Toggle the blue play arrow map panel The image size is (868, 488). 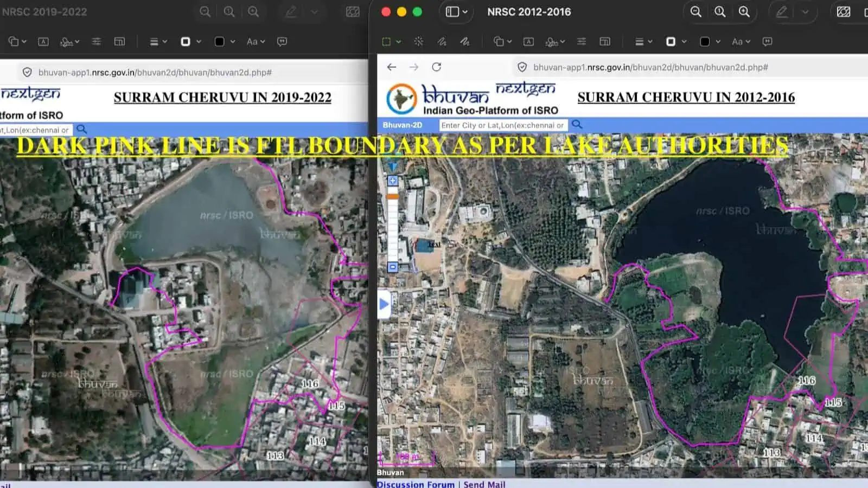click(384, 304)
